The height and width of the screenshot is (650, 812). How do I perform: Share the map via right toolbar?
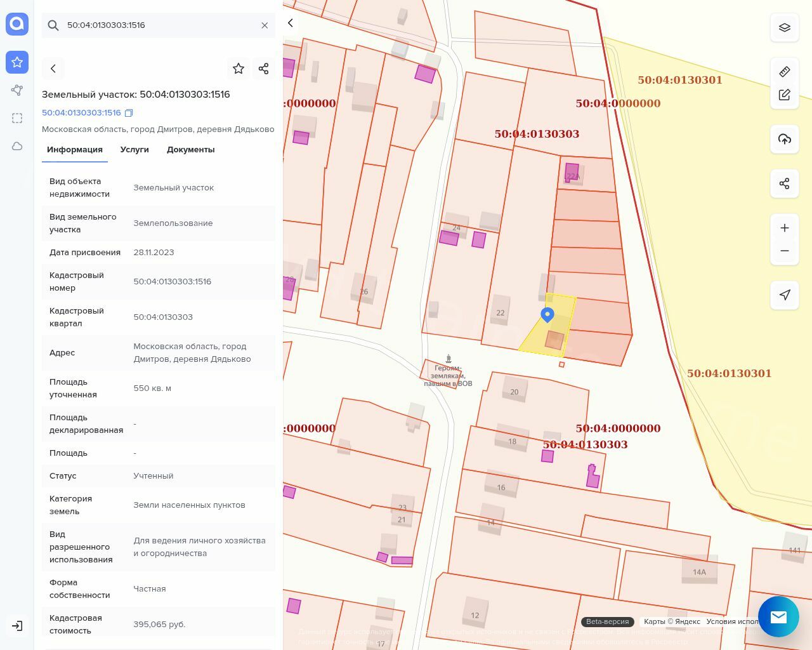[x=784, y=183]
